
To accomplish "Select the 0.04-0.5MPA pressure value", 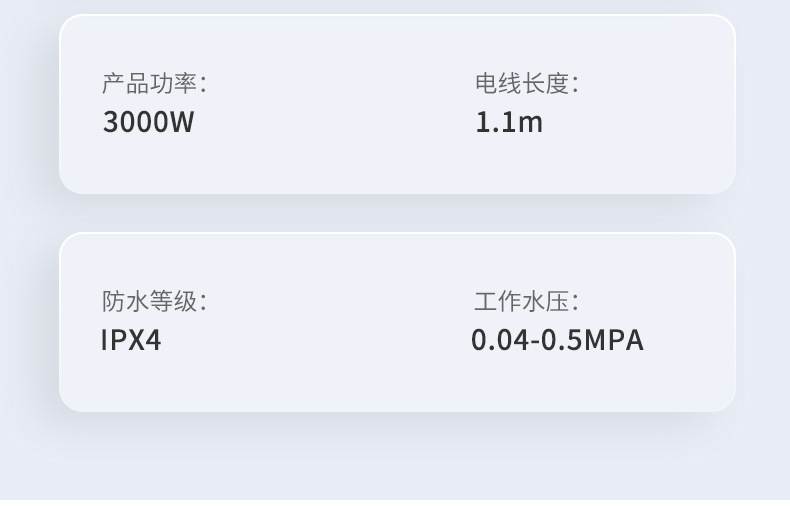I will (x=557, y=340).
